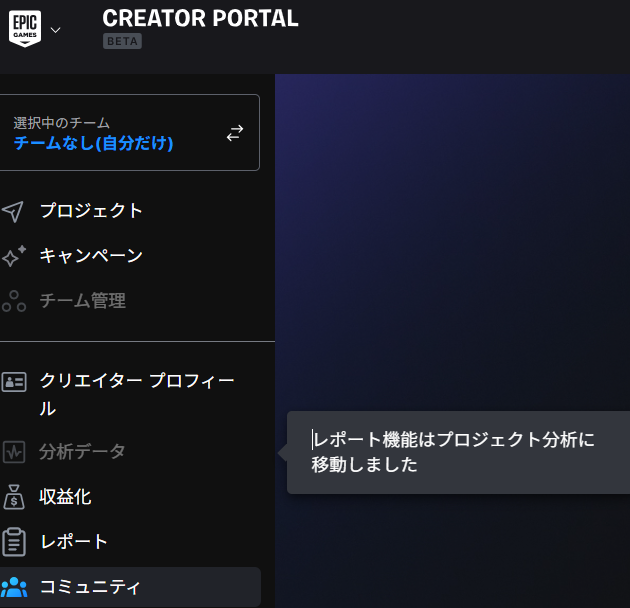Open 収益化 in the sidebar
This screenshot has height=608, width=630.
click(x=65, y=497)
